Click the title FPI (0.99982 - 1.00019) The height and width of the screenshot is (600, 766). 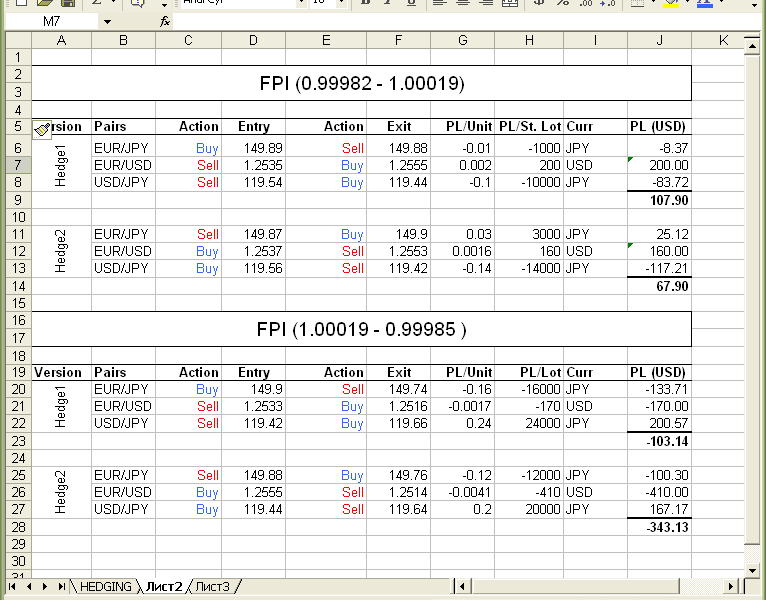[x=362, y=83]
